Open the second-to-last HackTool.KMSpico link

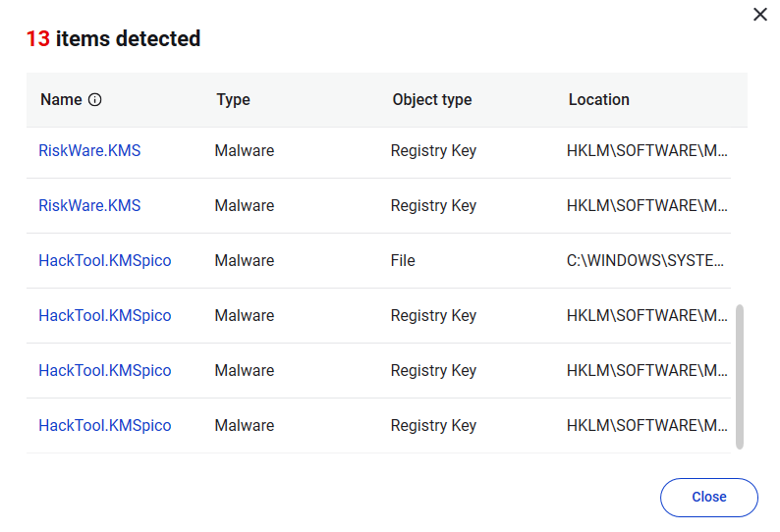tap(104, 371)
